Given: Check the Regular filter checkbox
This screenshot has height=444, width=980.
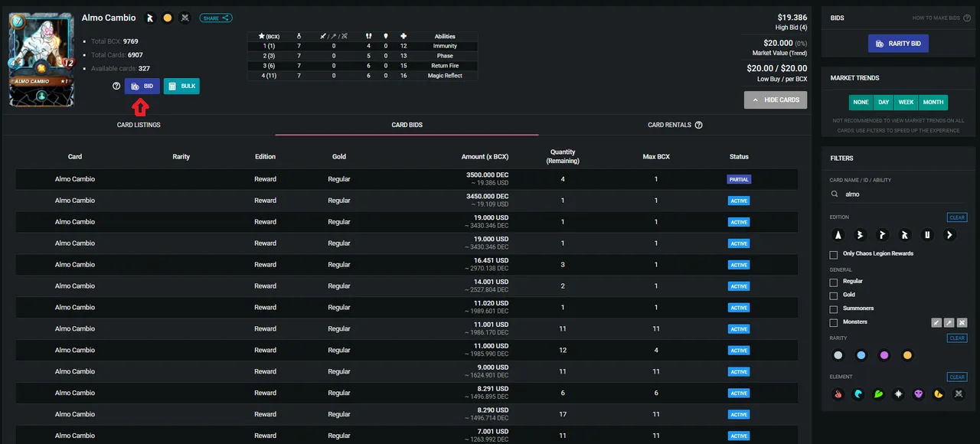Looking at the screenshot, I should pyautogui.click(x=834, y=282).
